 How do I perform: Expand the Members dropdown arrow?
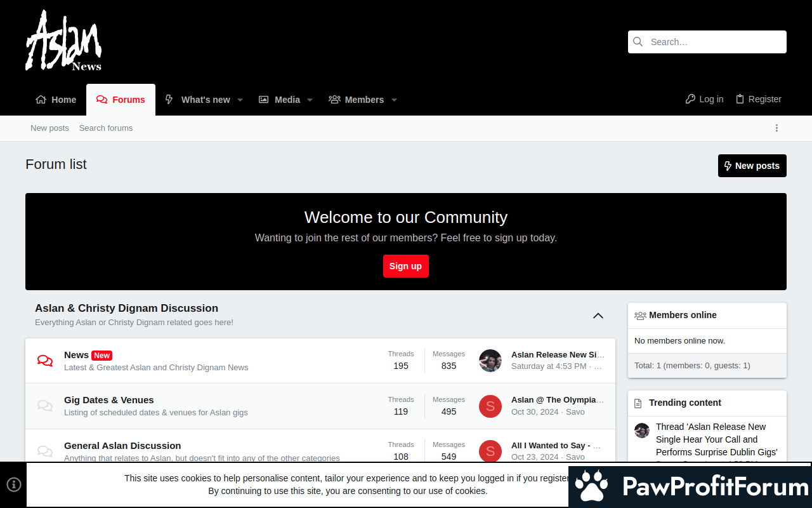(x=394, y=100)
